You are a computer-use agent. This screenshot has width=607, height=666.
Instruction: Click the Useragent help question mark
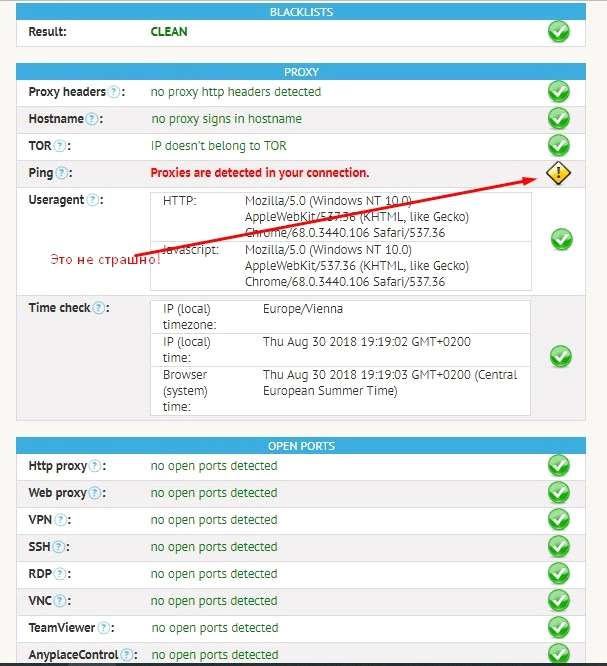coord(93,200)
